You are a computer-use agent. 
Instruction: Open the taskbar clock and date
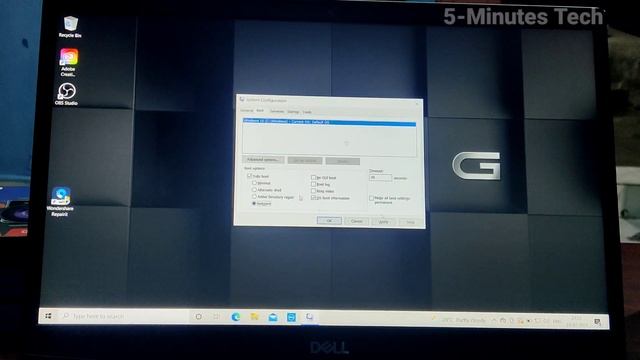[x=576, y=322]
